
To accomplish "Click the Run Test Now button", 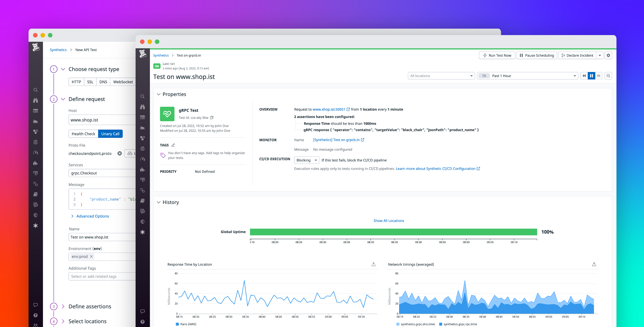I will (x=497, y=55).
